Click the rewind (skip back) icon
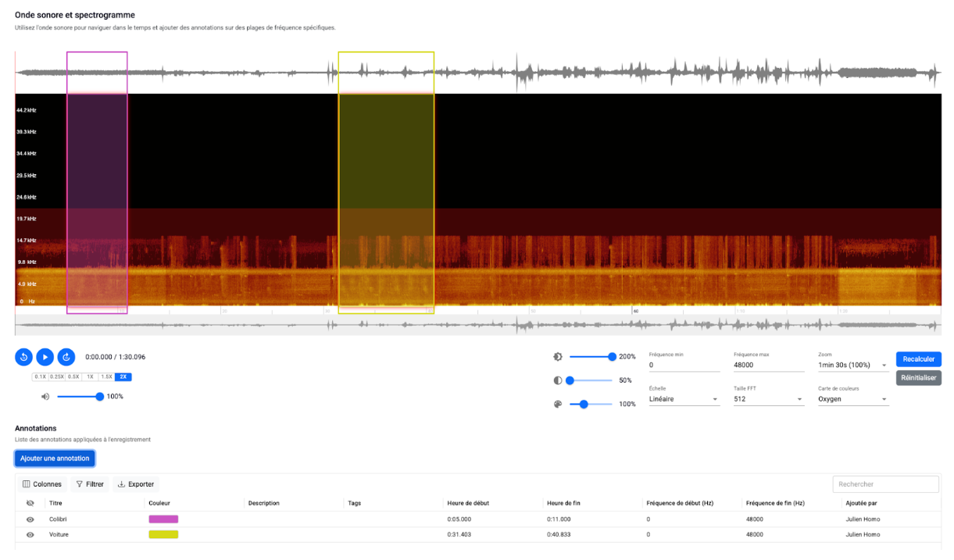954x560 pixels. point(23,357)
